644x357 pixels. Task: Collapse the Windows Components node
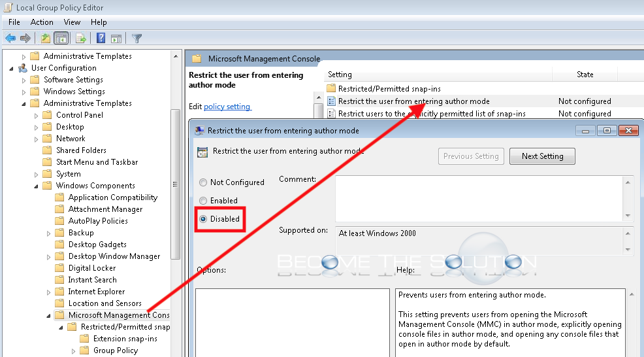tap(36, 186)
